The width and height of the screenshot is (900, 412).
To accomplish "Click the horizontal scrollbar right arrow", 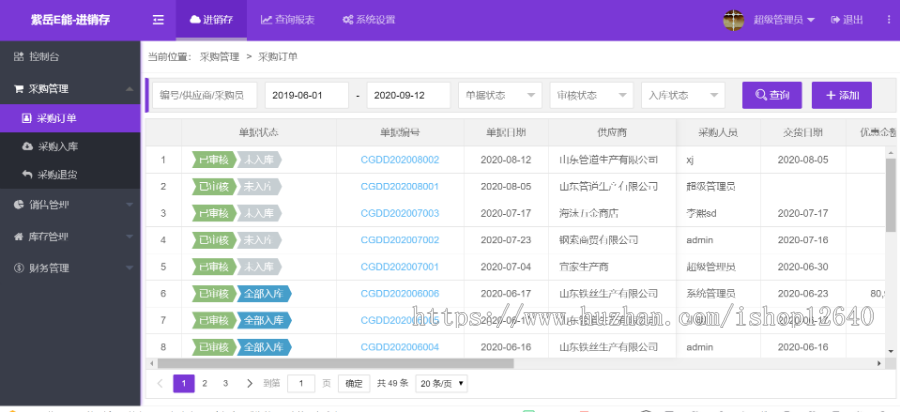I will click(879, 363).
